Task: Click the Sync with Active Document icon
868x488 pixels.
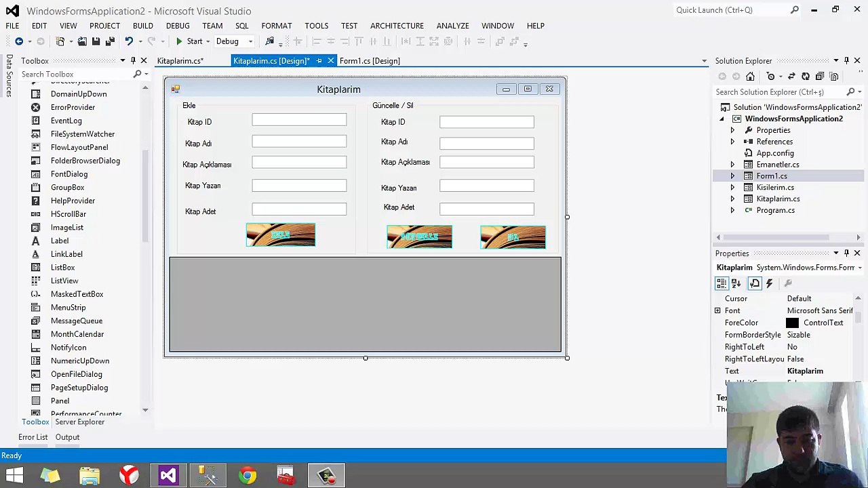Action: click(791, 77)
